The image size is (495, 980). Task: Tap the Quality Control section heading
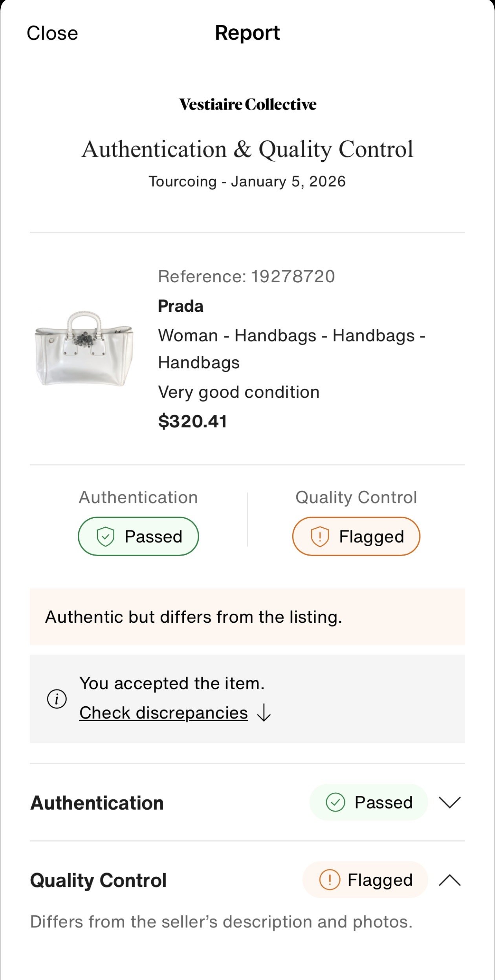click(x=98, y=880)
